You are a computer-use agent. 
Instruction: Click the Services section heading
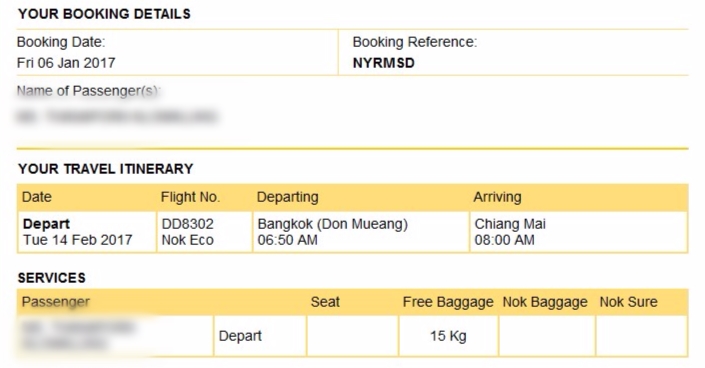pyautogui.click(x=52, y=278)
